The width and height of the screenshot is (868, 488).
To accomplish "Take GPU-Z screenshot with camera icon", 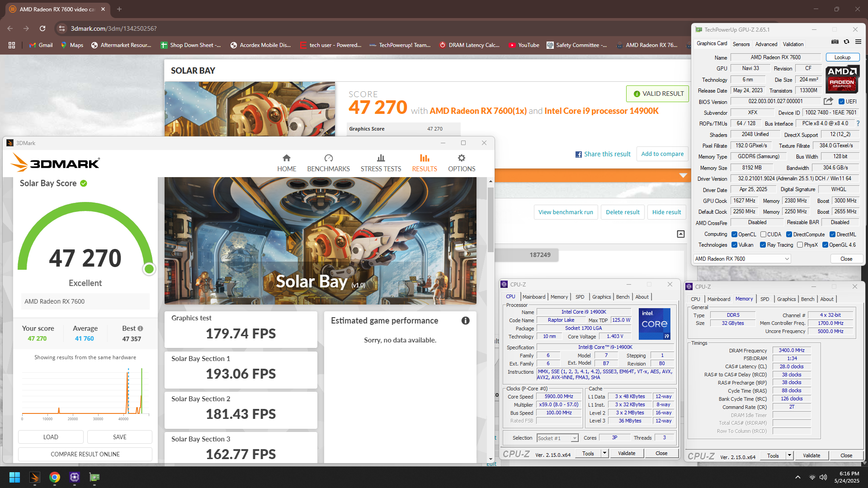I will (835, 42).
